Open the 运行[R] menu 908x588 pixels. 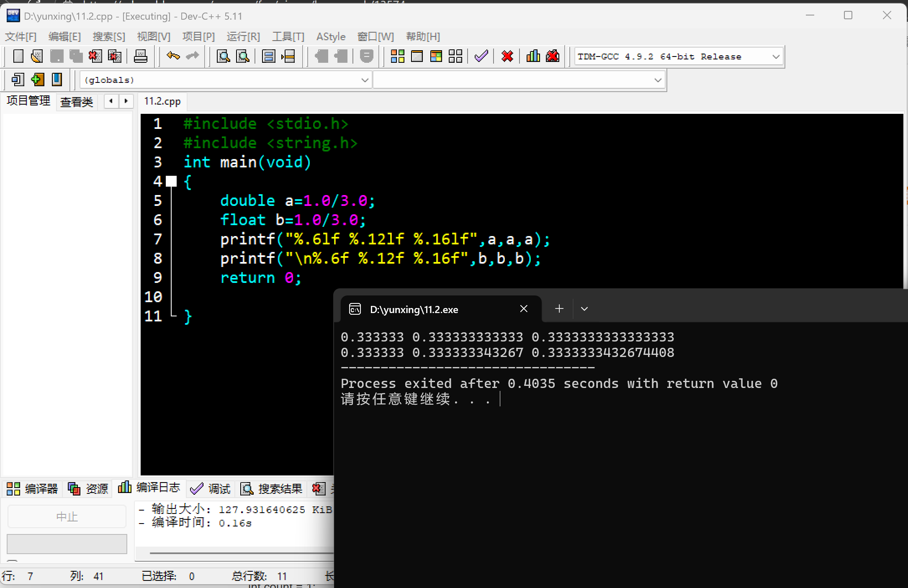click(x=243, y=36)
